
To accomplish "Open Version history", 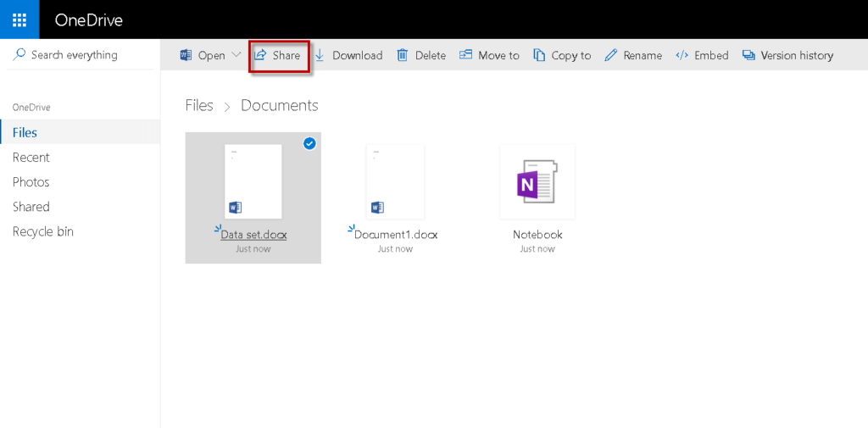I will [x=788, y=55].
